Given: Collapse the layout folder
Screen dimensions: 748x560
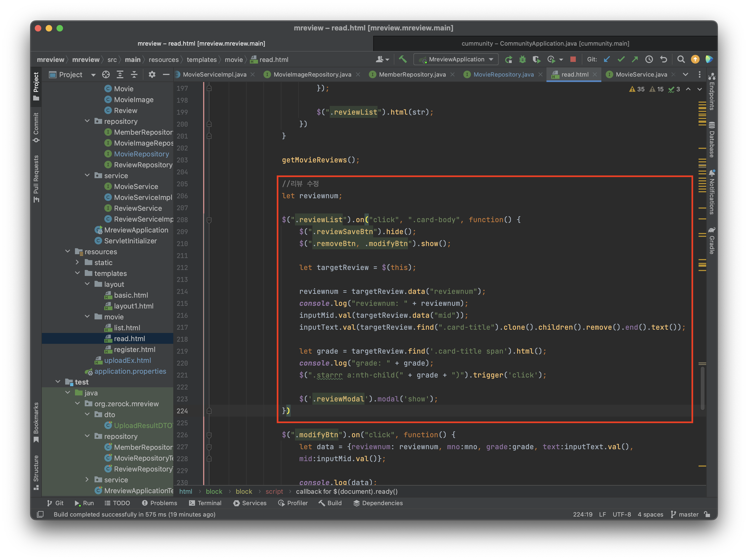Looking at the screenshot, I should tap(87, 284).
